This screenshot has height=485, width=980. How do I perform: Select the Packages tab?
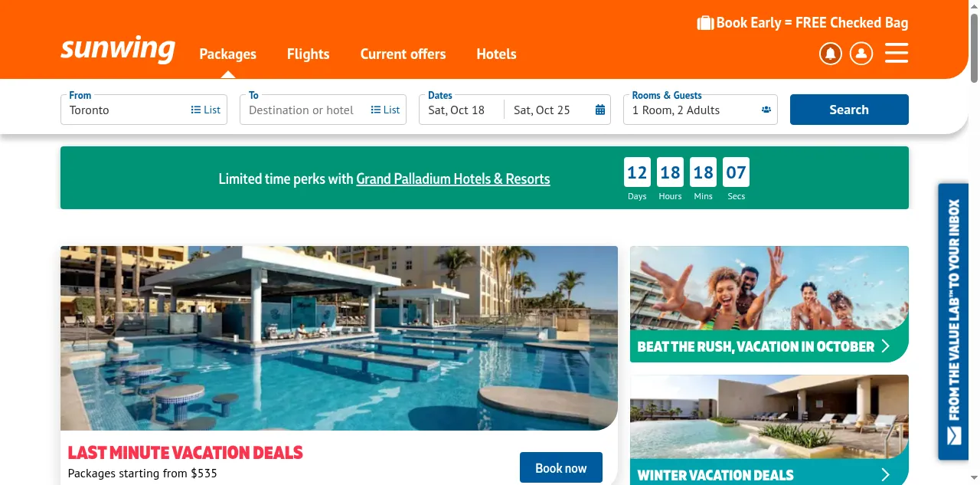tap(228, 54)
